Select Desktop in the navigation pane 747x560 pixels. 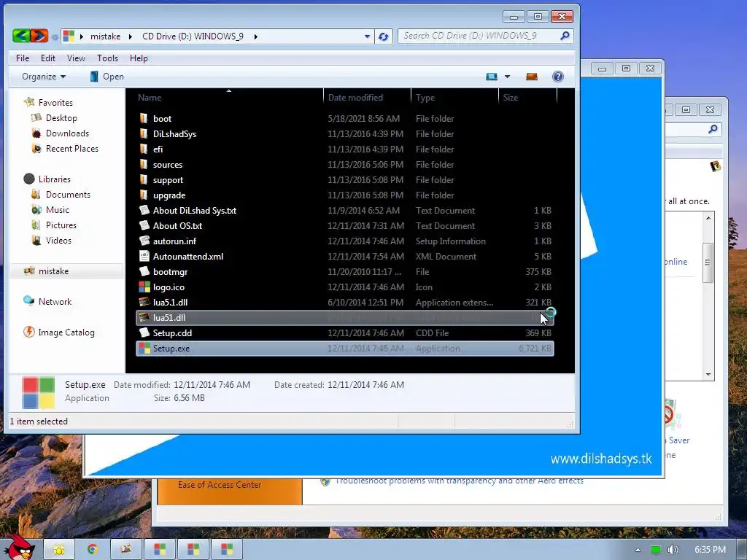coord(61,118)
